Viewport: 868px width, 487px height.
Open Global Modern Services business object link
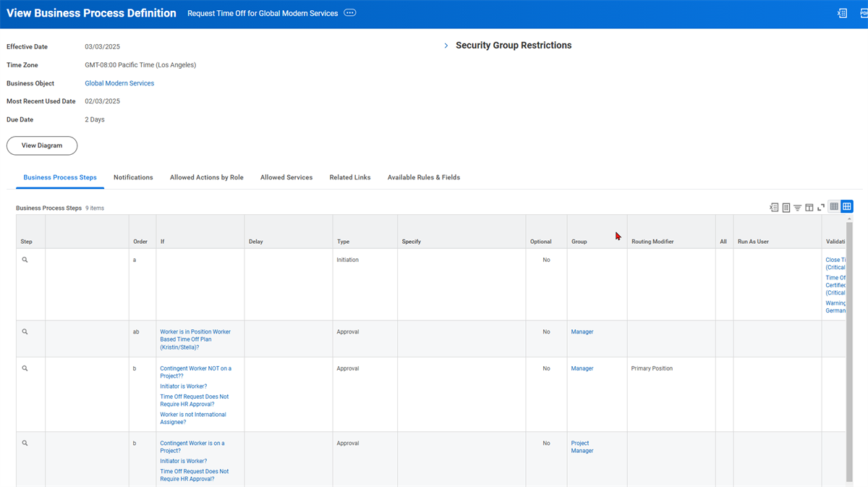click(x=119, y=83)
